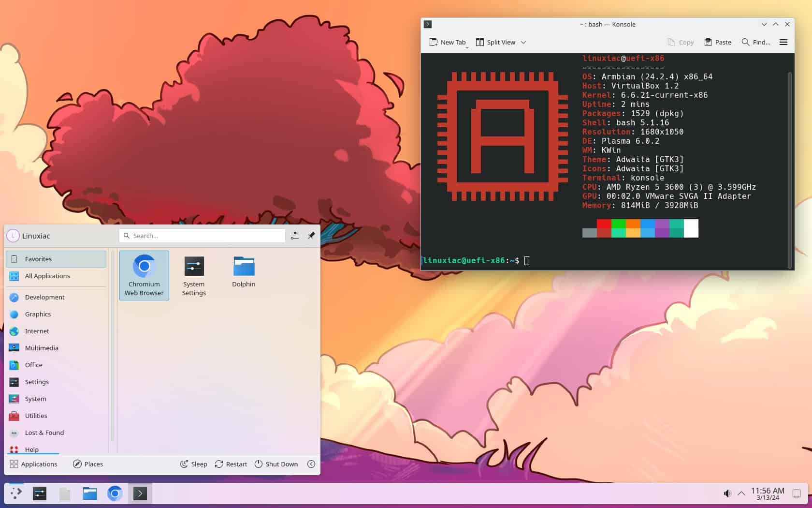The width and height of the screenshot is (812, 508).
Task: Click the Shut Down button
Action: pos(276,464)
